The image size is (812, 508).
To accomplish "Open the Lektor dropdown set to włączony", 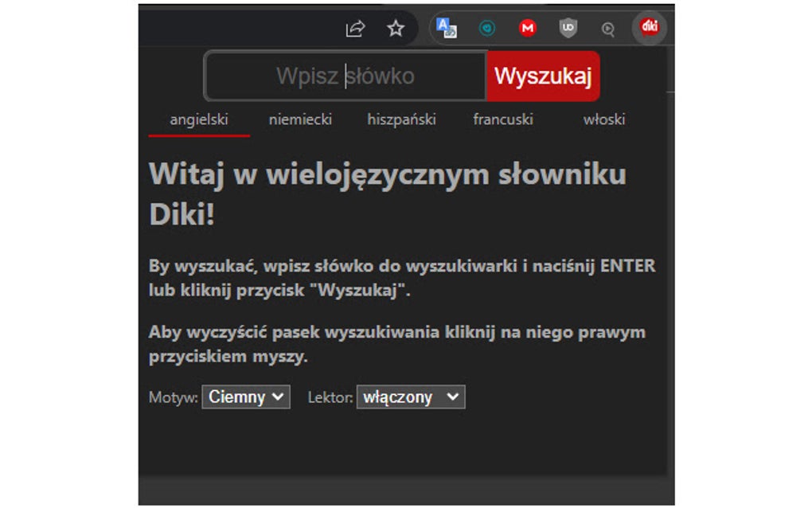I will (411, 397).
